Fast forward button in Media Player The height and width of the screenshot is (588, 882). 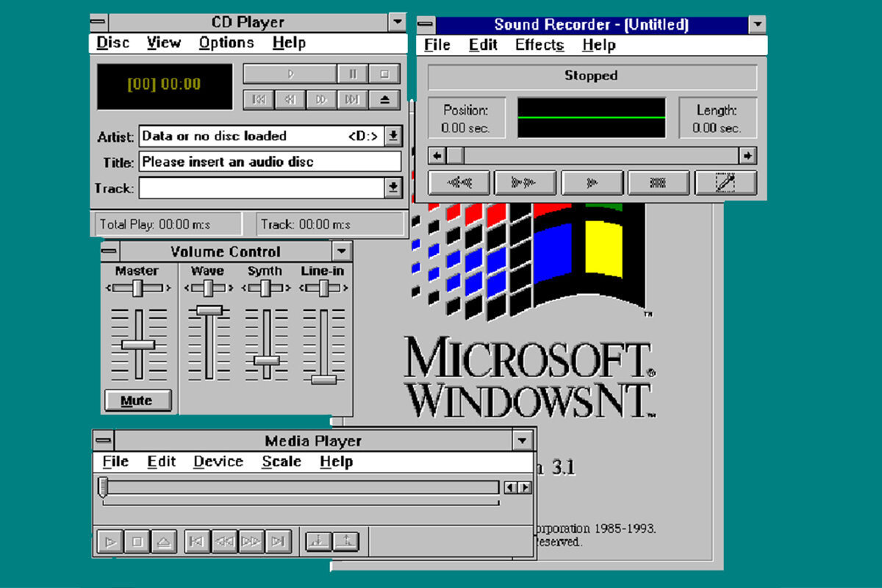coord(251,542)
